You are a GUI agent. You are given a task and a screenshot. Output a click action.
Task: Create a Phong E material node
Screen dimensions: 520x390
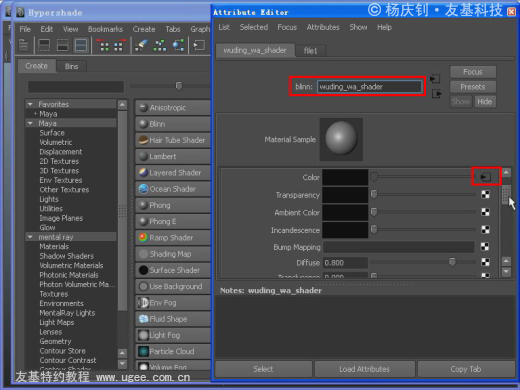[x=173, y=222]
